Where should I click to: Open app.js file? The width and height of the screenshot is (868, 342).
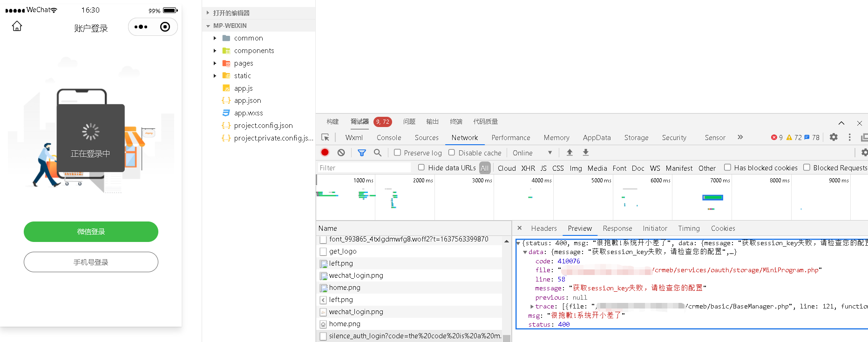click(244, 88)
